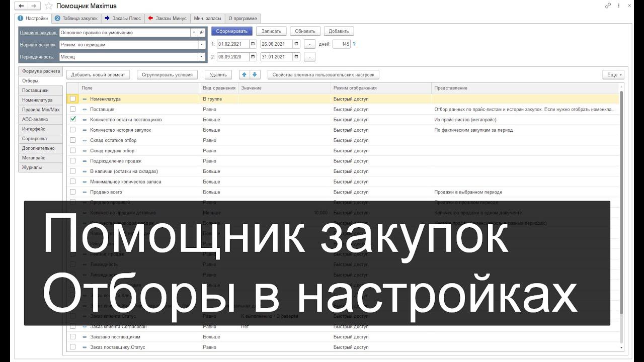644x362 pixels.
Task: Click the Удалить button
Action: tap(218, 74)
